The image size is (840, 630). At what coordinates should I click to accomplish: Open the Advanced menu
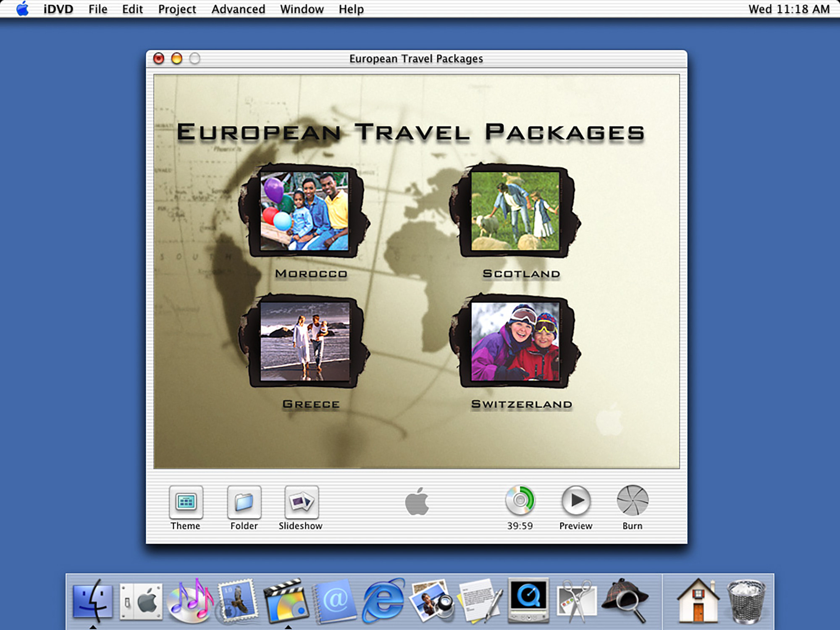click(x=238, y=9)
